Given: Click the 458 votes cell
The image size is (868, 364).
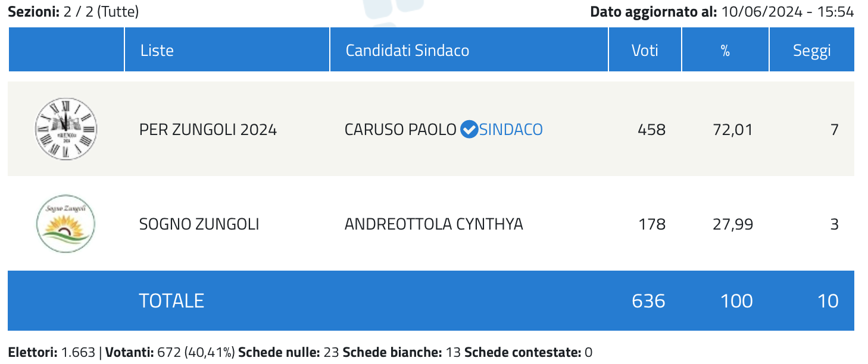Looking at the screenshot, I should click(x=651, y=129).
